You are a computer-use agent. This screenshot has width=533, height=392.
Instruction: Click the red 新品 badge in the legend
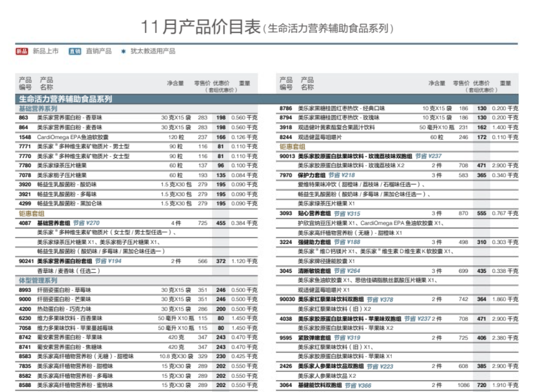point(22,52)
